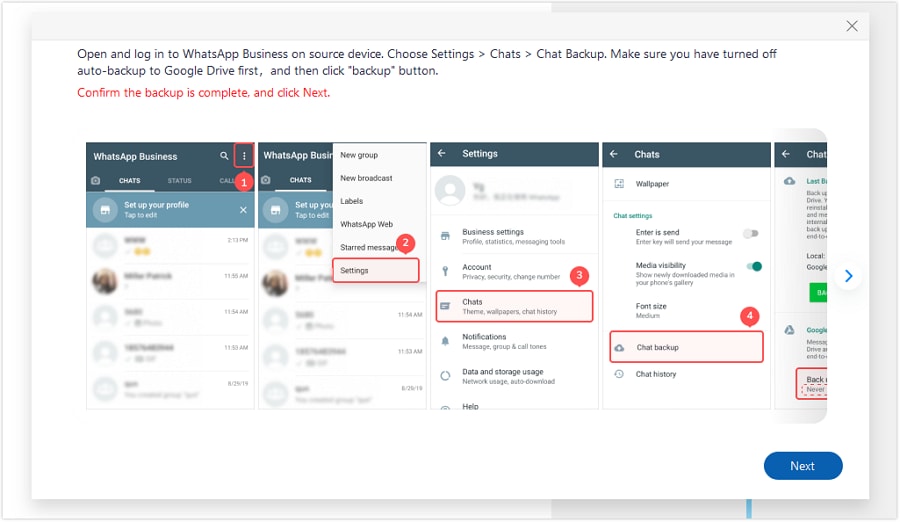Open the chat dated 8/29/19 in first screenshot
The image size is (900, 522).
170,389
